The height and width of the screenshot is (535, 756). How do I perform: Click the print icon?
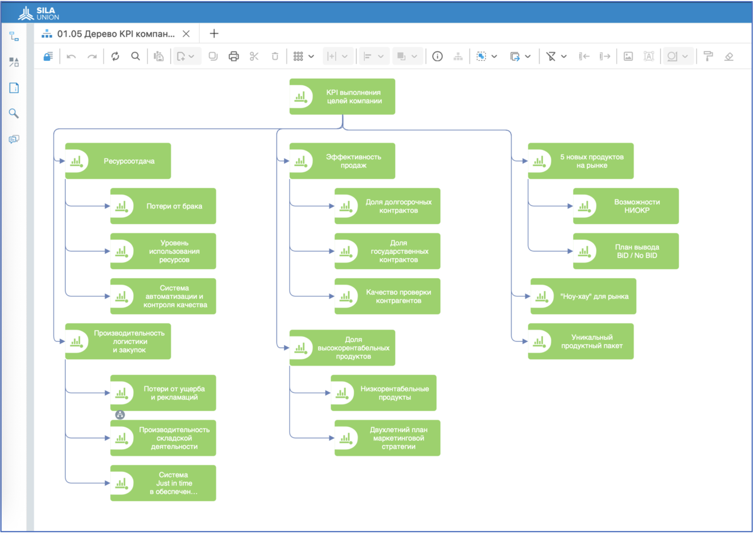point(234,56)
